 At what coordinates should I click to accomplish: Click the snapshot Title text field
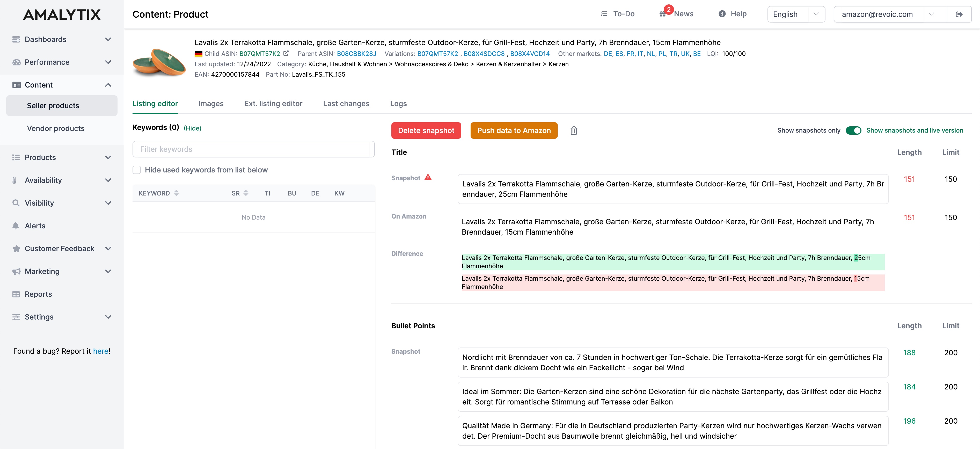tap(672, 189)
